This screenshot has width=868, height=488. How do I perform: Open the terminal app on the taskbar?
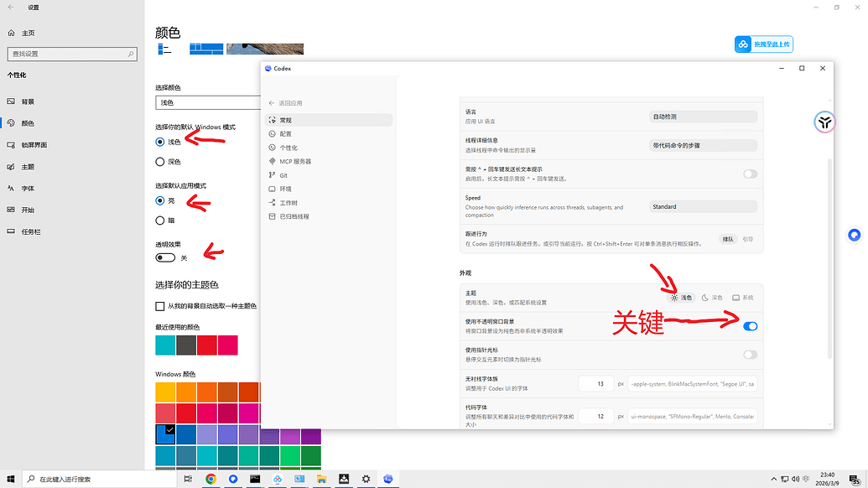click(255, 479)
